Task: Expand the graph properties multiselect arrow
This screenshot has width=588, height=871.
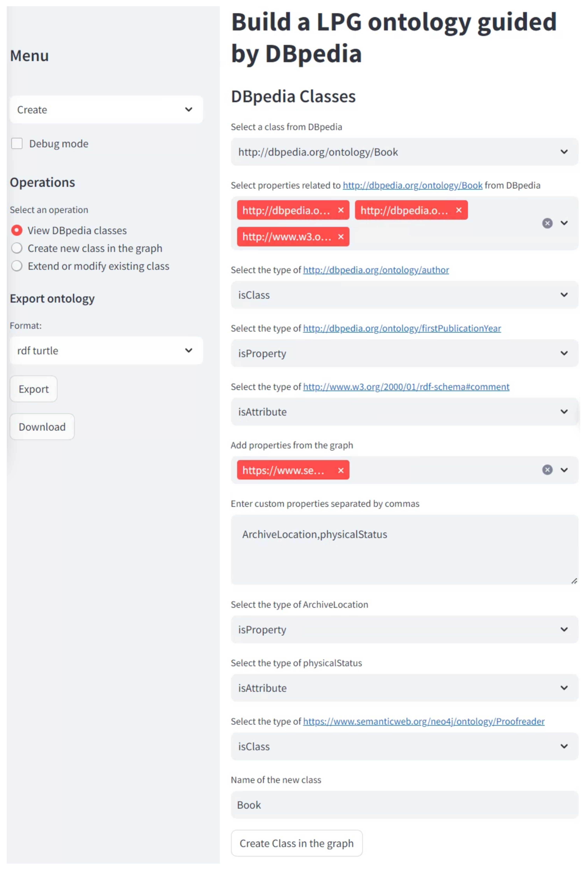Action: [564, 470]
